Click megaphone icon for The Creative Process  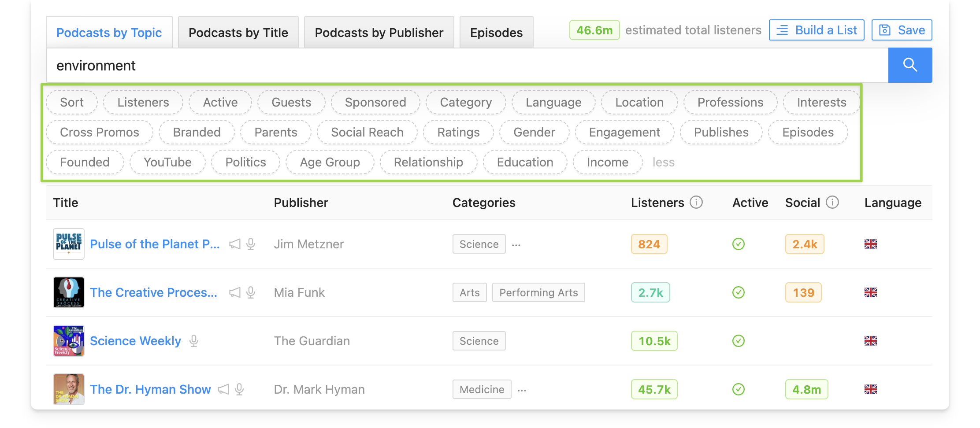(x=235, y=292)
